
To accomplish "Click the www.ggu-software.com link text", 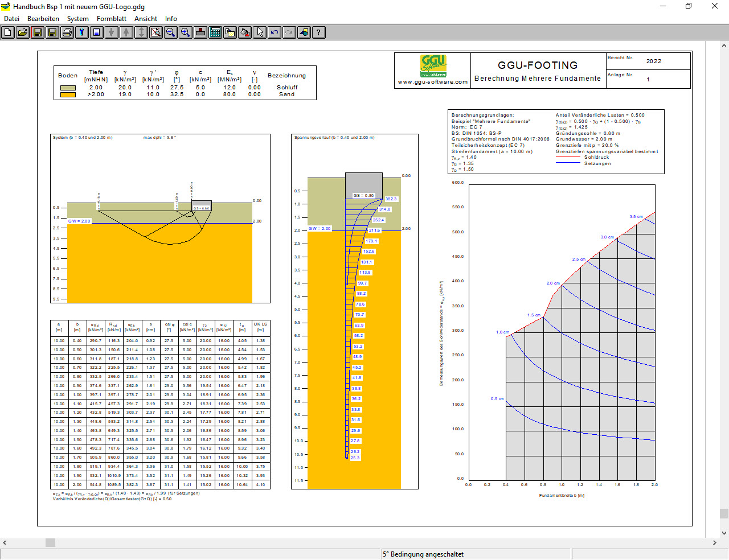I will click(x=433, y=82).
